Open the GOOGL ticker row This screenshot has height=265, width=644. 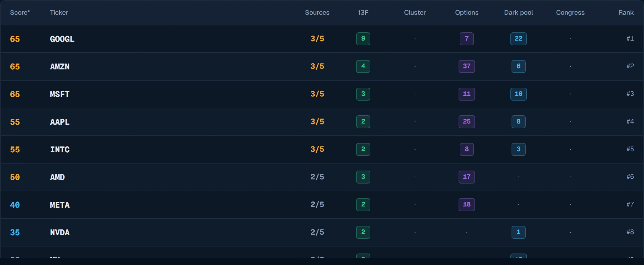tap(322, 39)
